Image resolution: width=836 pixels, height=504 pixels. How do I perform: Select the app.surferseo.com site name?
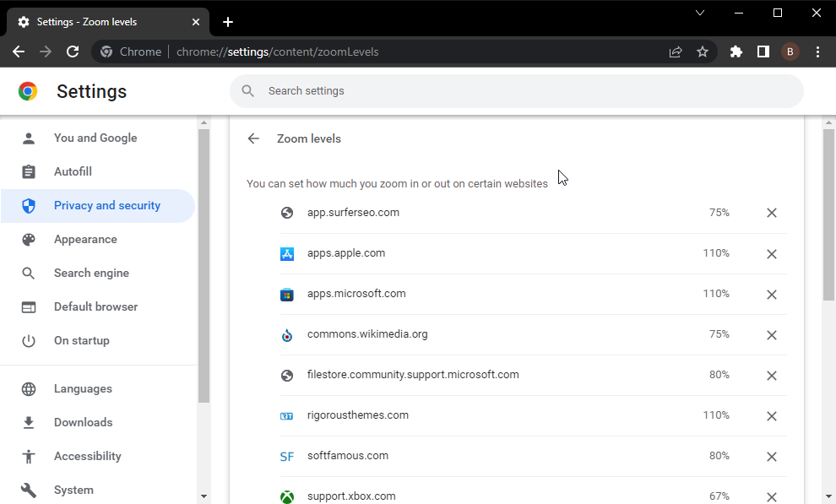pos(353,213)
